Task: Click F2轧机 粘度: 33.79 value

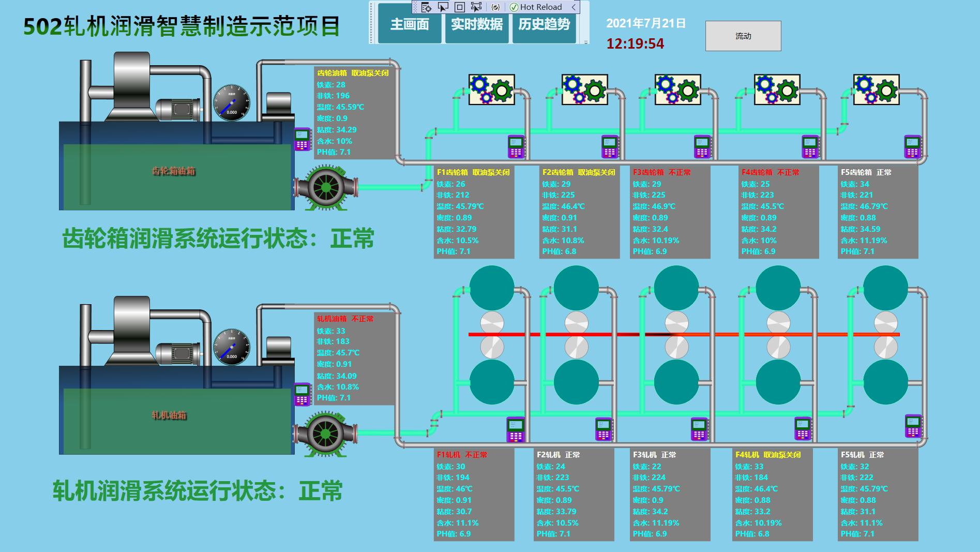Action: point(556,512)
